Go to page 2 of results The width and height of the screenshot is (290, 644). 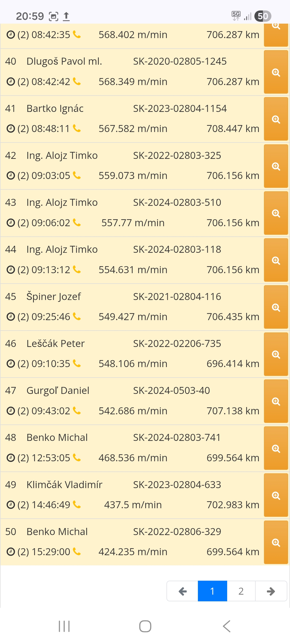coord(241,591)
